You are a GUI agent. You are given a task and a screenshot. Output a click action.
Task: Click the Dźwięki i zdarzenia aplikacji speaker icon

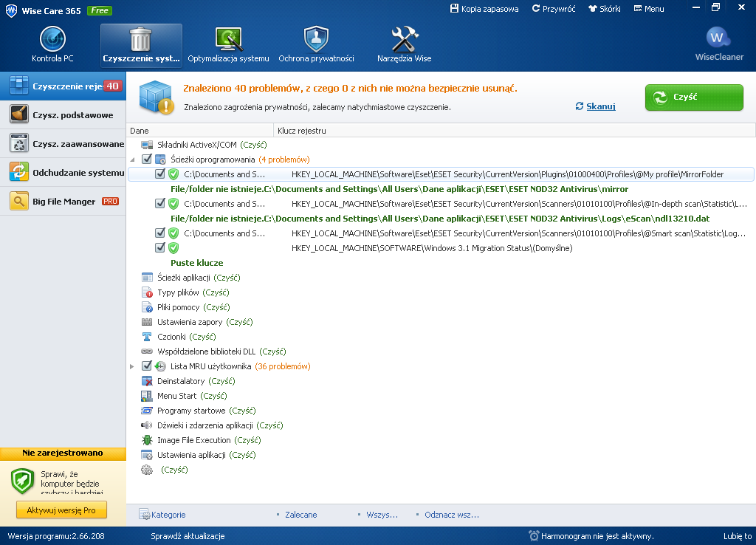(147, 425)
